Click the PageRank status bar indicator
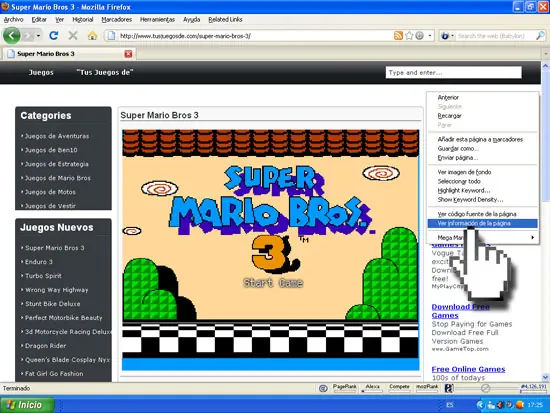Screen dimensions: 550x413 click(x=344, y=387)
